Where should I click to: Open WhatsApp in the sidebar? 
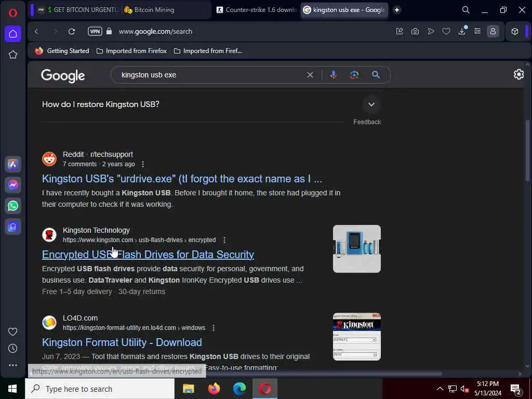pos(13,206)
